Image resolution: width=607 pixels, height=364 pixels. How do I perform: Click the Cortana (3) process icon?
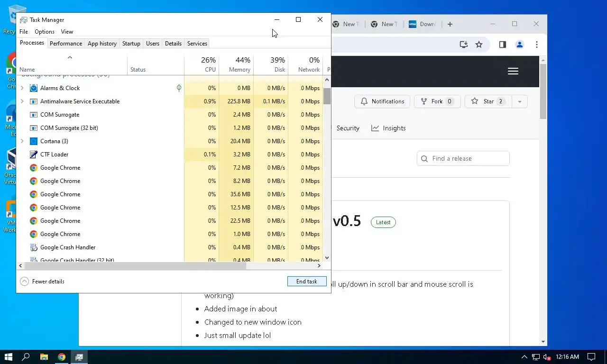point(34,141)
